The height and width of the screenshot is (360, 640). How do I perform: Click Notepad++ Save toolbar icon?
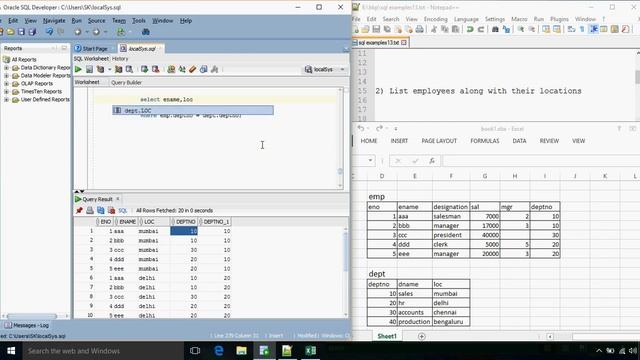click(376, 29)
